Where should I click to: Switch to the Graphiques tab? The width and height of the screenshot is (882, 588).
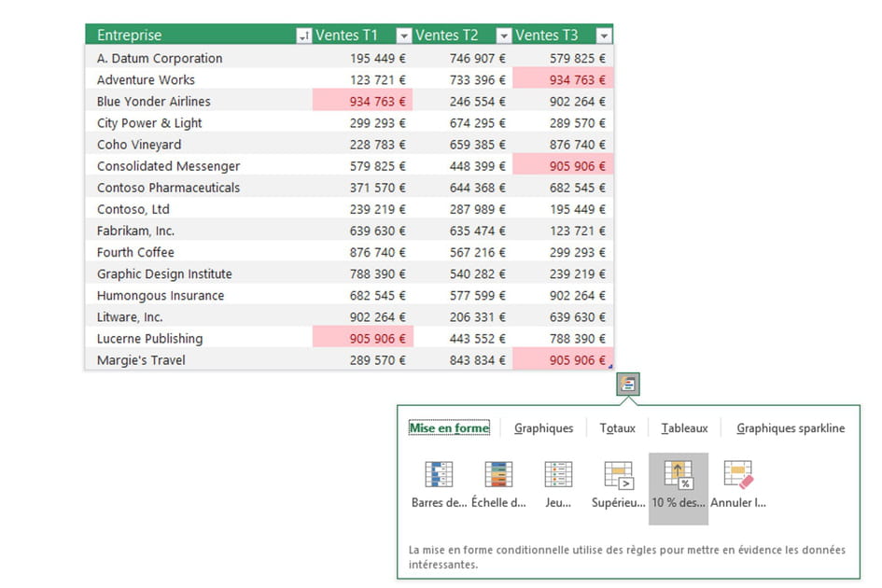[x=543, y=427]
